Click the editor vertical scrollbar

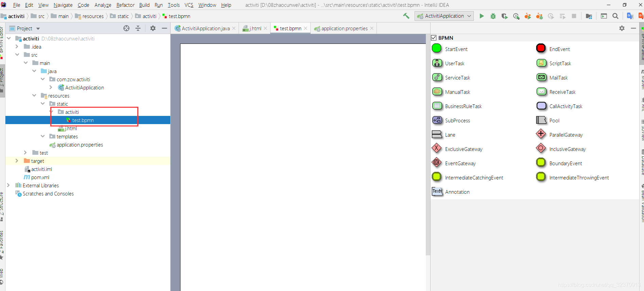428,144
